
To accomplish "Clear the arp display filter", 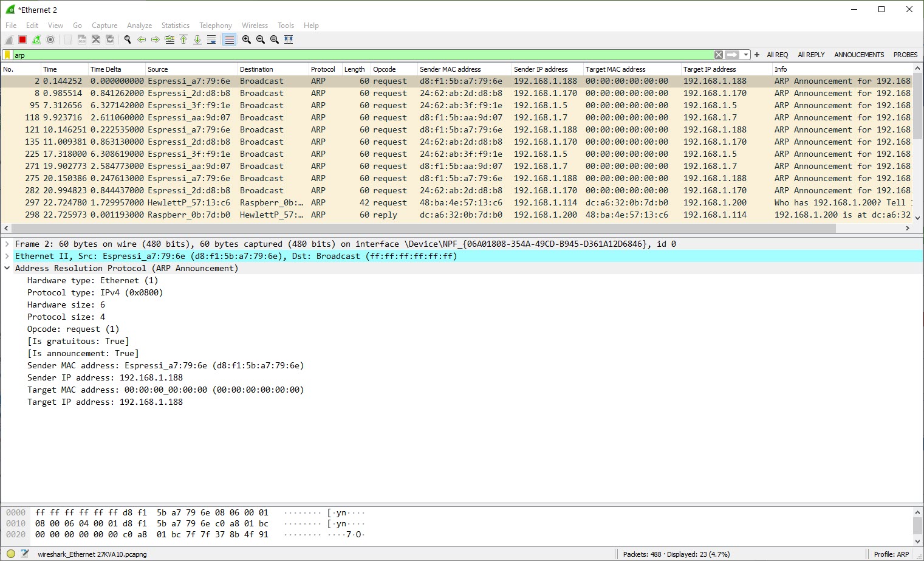I will [719, 55].
